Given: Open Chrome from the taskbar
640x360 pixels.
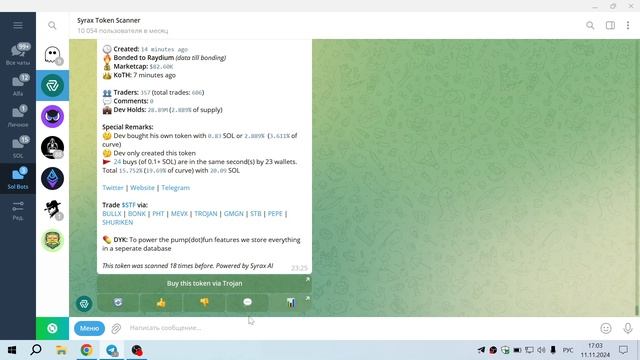Looking at the screenshot, I should pos(86,350).
